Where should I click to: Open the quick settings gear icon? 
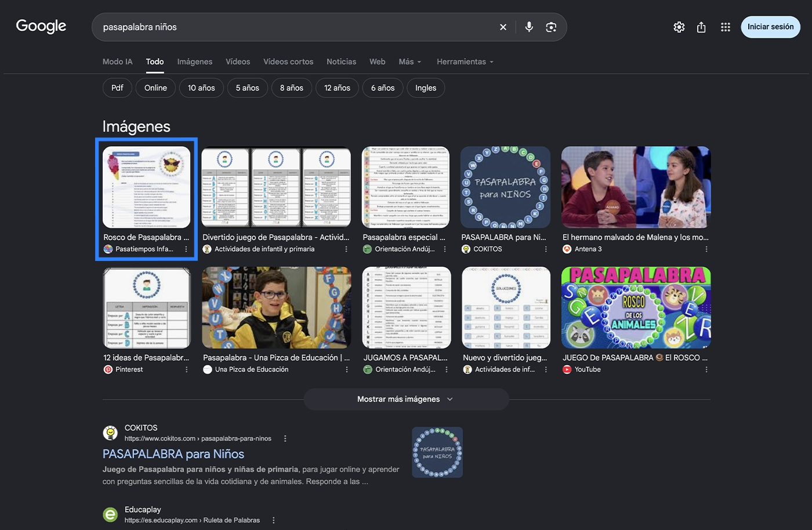[679, 27]
